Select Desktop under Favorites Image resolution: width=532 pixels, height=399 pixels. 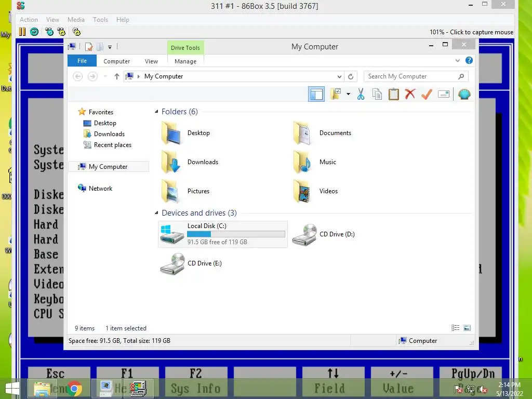(x=100, y=123)
